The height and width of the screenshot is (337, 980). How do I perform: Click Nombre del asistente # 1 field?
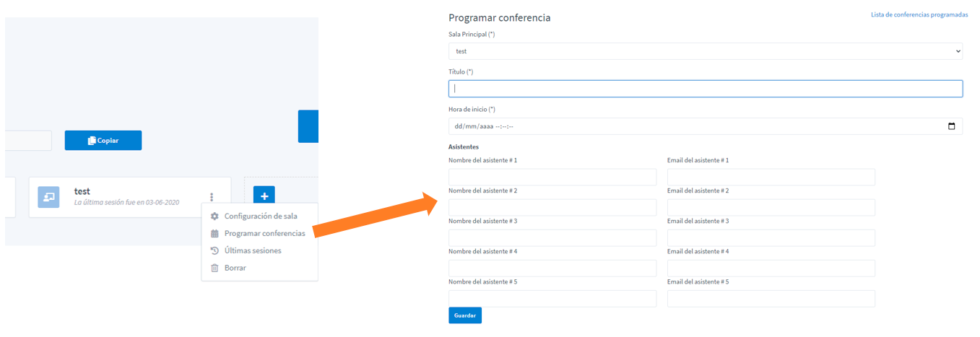[552, 177]
